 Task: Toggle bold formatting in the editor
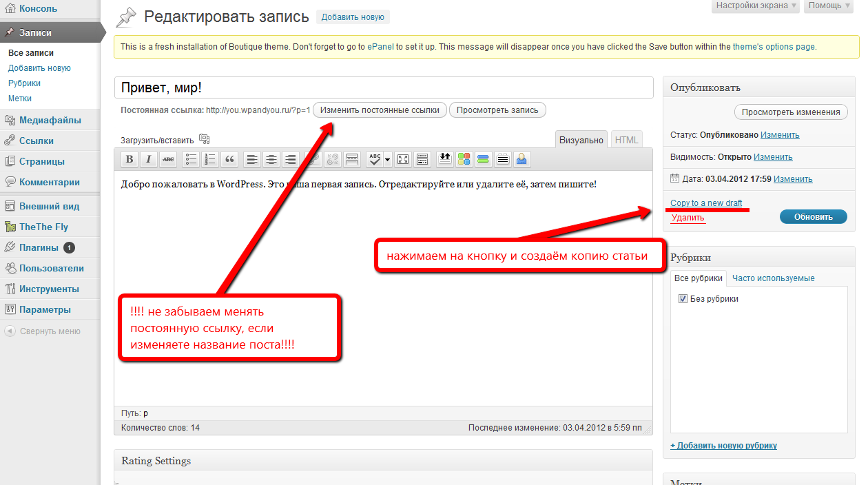(129, 159)
